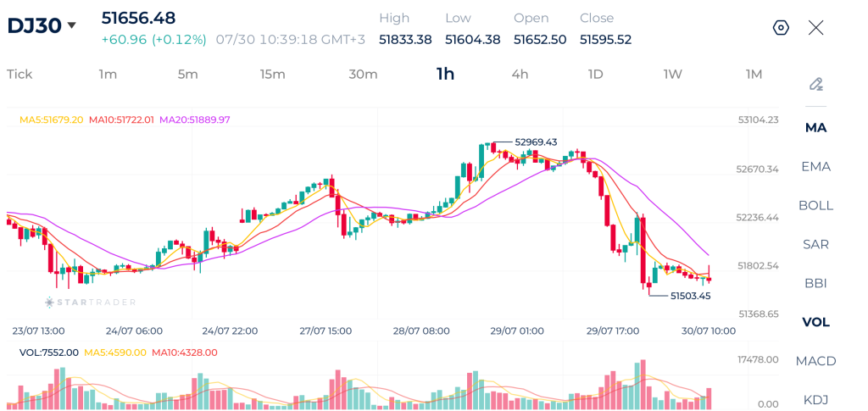The image size is (868, 411).
Task: Click the 52969.43 high price marker
Action: tap(536, 142)
